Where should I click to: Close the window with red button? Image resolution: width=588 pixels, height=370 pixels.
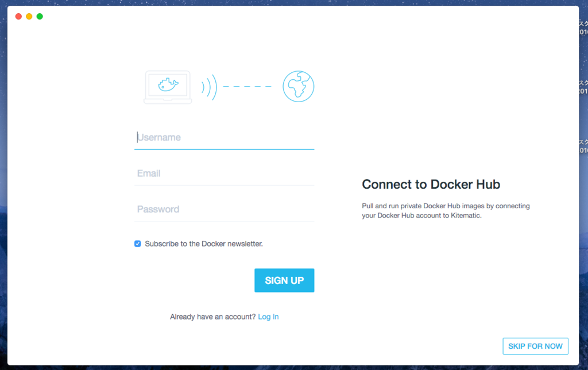tap(18, 17)
